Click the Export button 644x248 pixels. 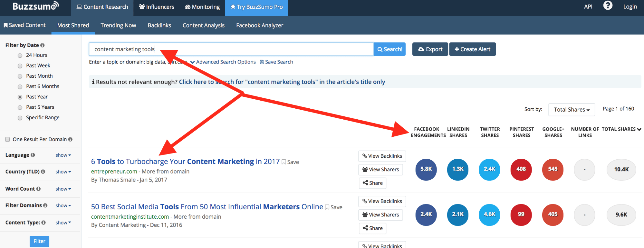click(x=430, y=49)
